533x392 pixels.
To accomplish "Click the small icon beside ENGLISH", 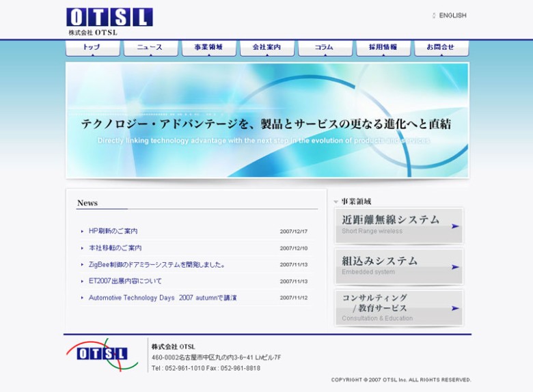I will [x=434, y=16].
